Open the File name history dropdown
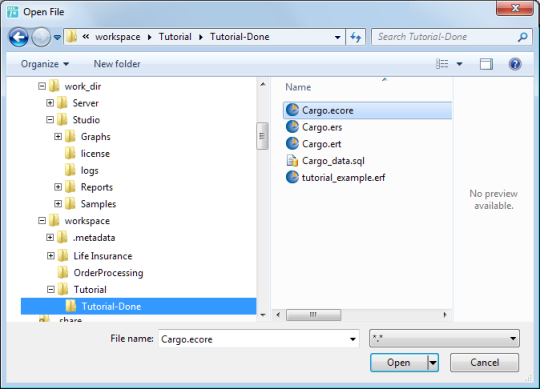 point(352,339)
